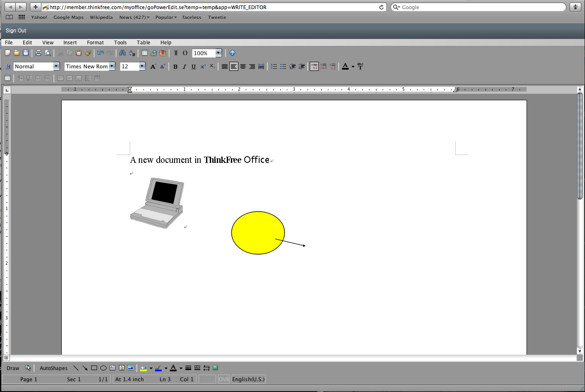Set center text alignment
585x392 pixels.
point(243,66)
